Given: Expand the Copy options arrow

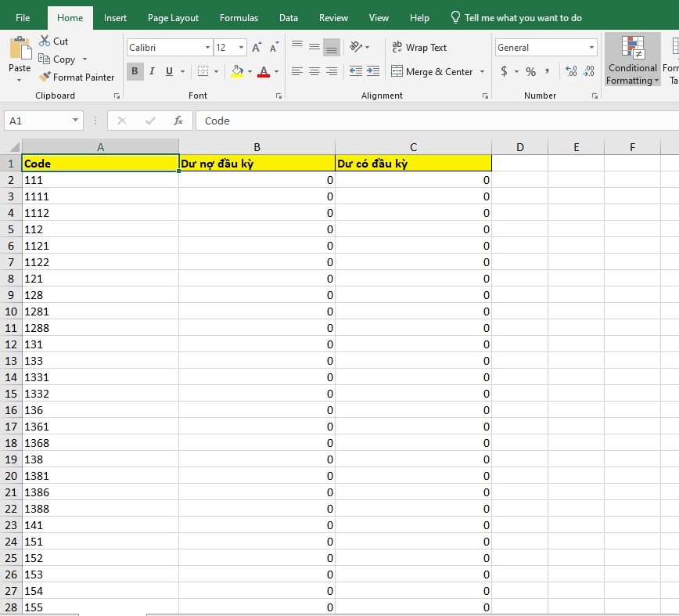Looking at the screenshot, I should [x=84, y=59].
